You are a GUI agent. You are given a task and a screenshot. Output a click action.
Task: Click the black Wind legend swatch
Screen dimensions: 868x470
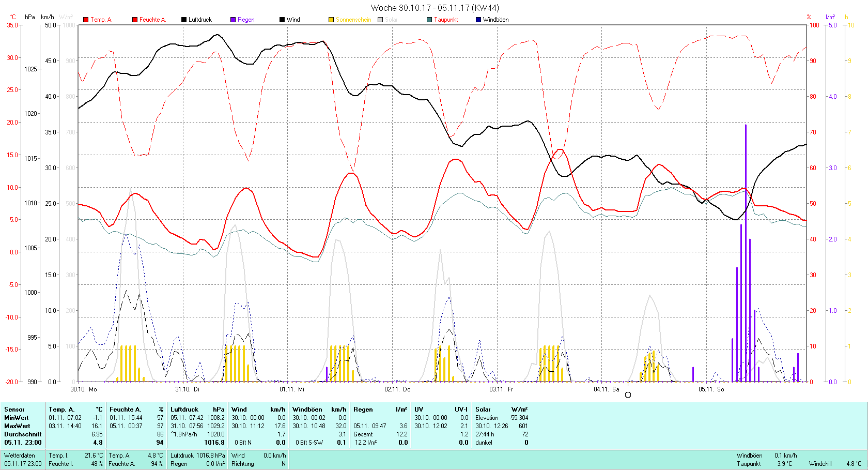click(282, 20)
